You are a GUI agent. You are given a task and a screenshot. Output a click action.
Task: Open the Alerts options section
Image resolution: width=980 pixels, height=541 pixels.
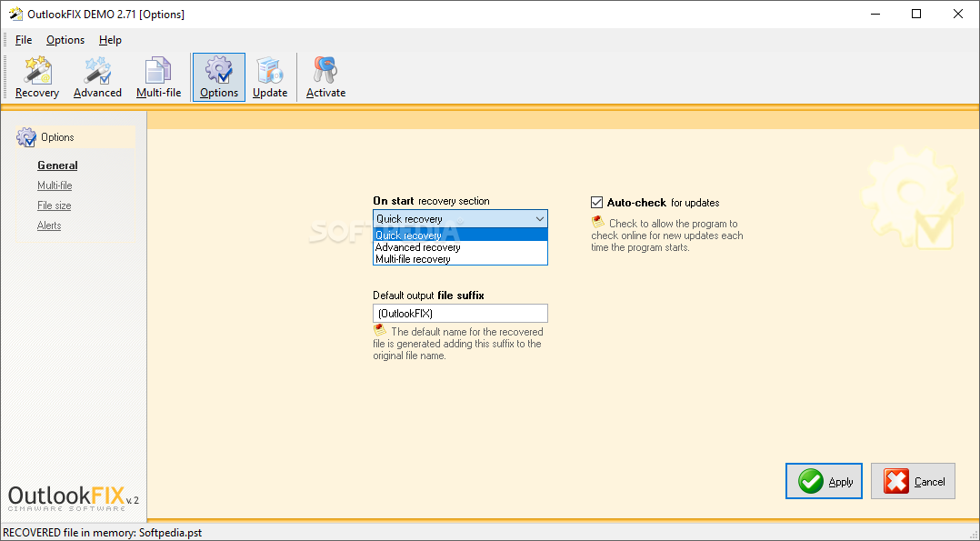(x=49, y=225)
